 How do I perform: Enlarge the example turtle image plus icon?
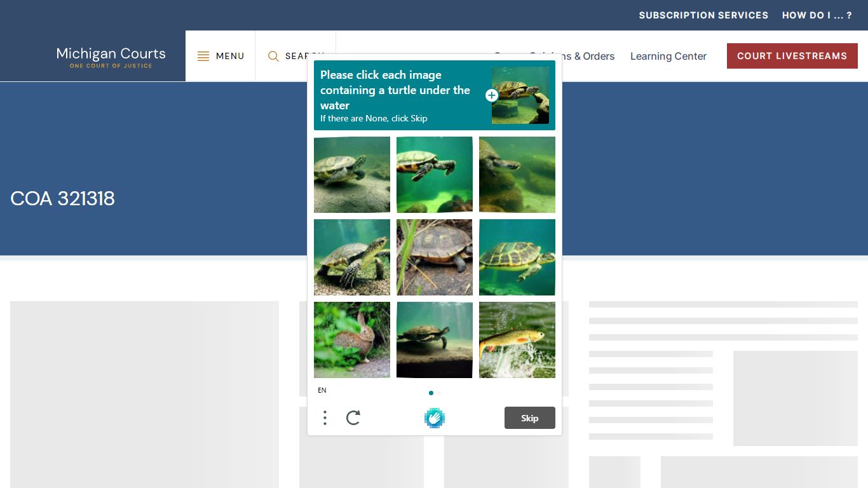point(491,95)
